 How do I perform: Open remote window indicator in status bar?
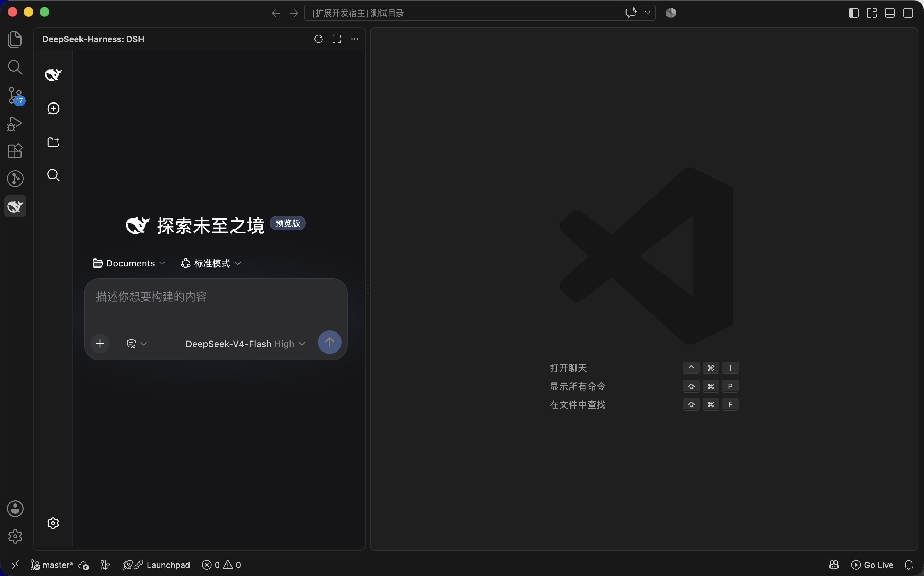click(15, 565)
